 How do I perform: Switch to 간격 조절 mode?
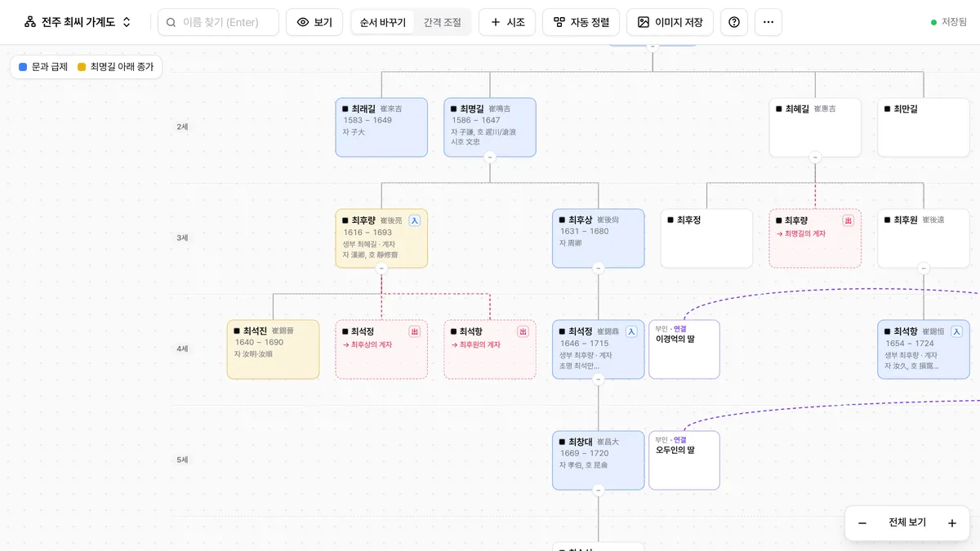tap(443, 22)
